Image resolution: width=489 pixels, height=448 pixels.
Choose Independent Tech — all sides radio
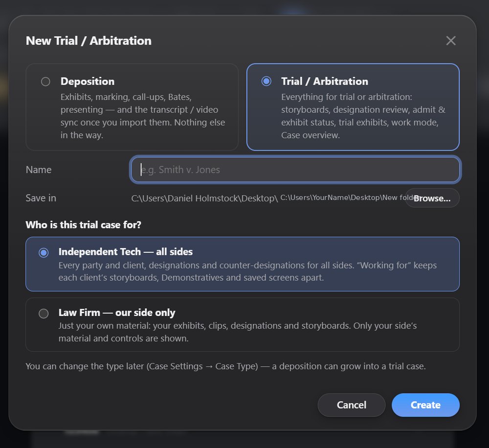(44, 252)
